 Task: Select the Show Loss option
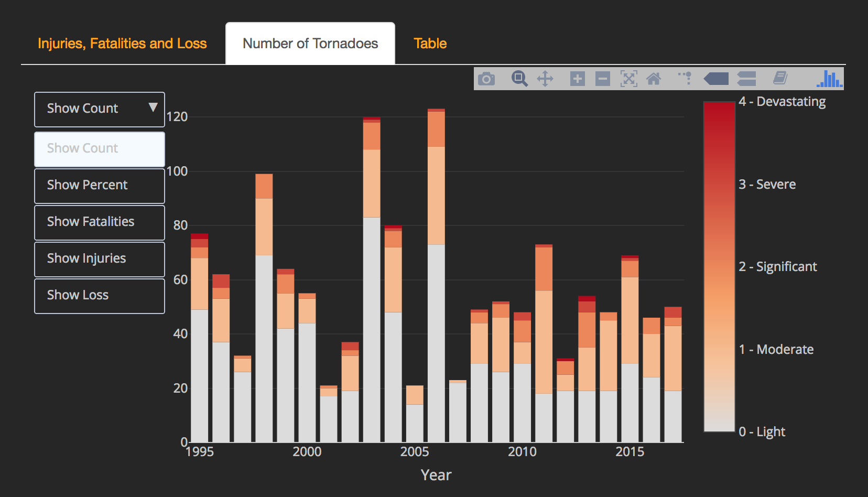point(100,296)
